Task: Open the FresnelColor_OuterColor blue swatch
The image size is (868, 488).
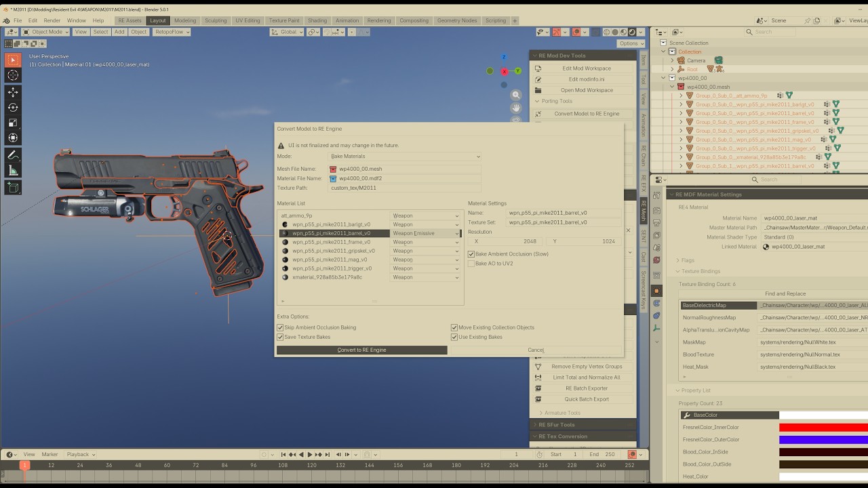Action: pos(823,439)
